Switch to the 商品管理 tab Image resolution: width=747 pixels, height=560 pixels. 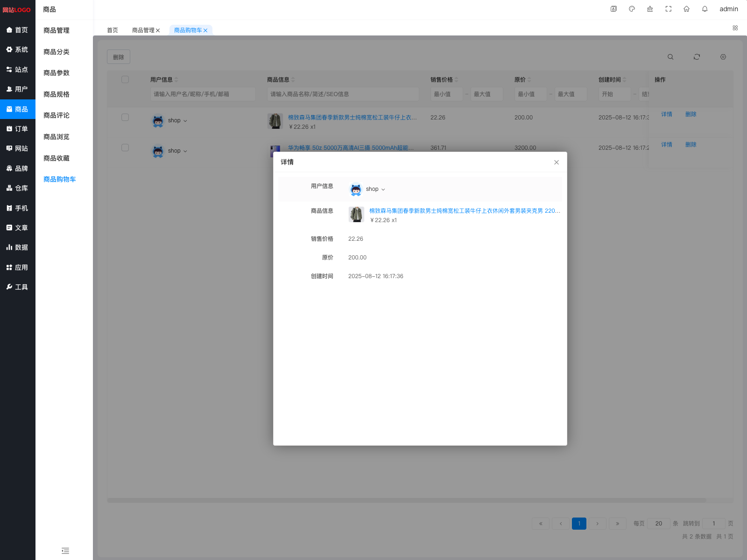pos(143,30)
